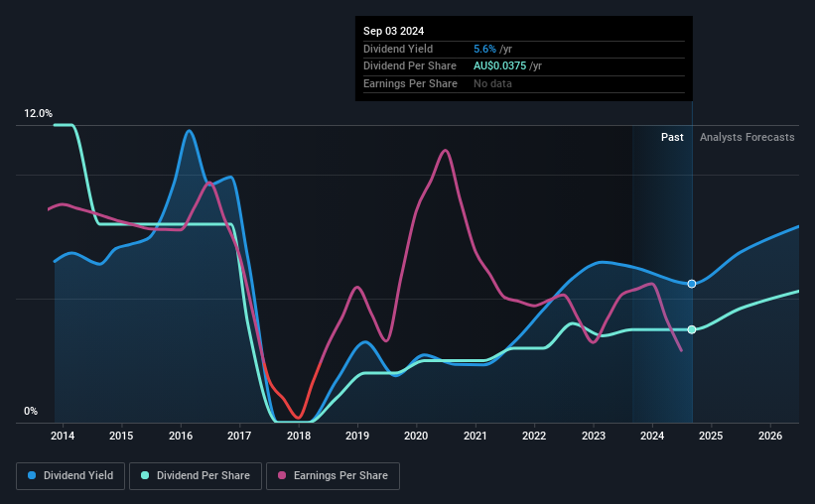This screenshot has height=504, width=815.
Task: Toggle the Earnings Per Share legend button
Action: 333,476
